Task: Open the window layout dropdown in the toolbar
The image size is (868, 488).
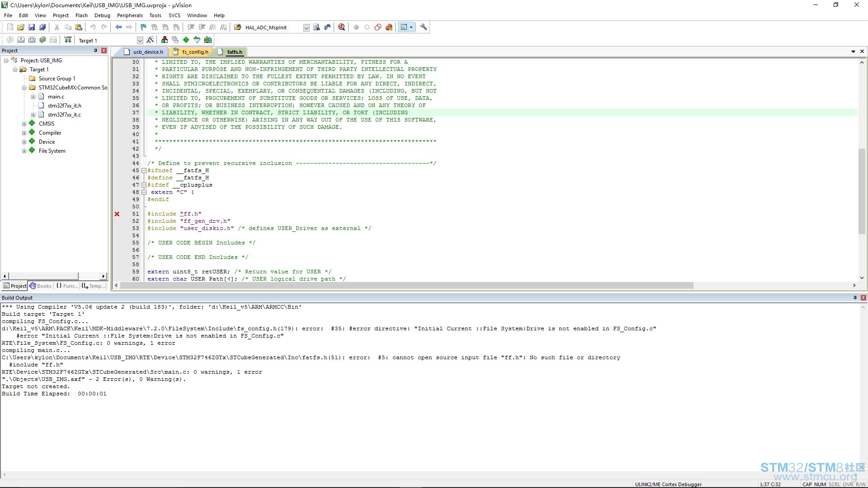Action: [411, 27]
